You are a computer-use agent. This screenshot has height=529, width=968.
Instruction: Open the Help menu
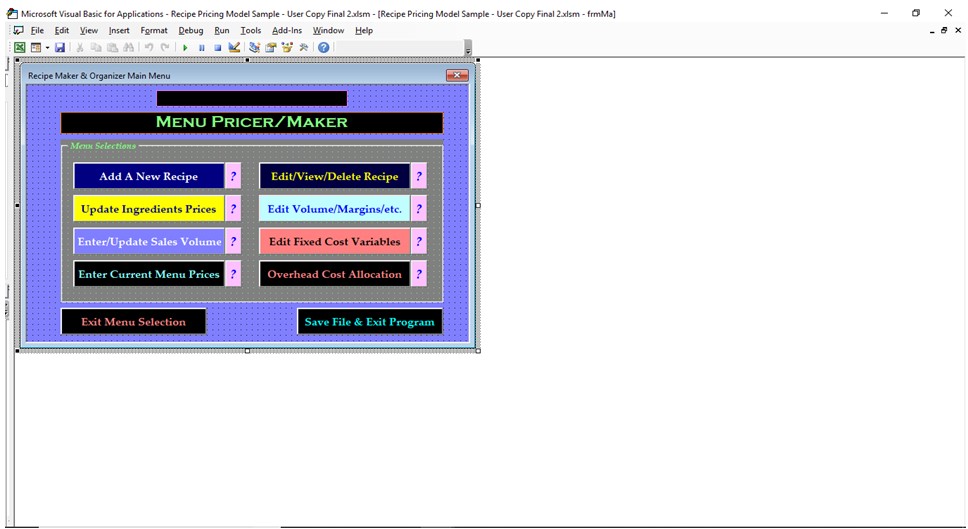(x=364, y=30)
